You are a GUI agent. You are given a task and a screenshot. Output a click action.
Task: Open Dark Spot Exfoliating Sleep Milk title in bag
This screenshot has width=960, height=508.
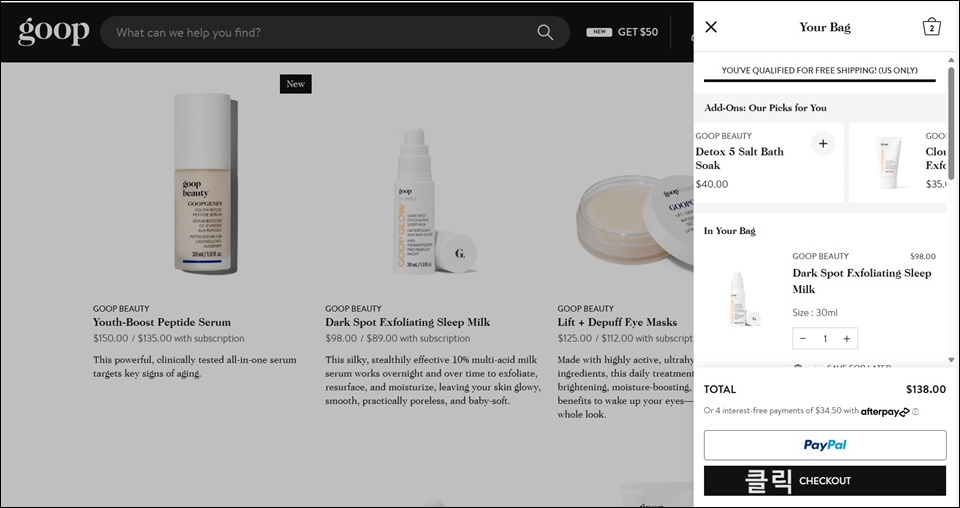click(x=861, y=281)
